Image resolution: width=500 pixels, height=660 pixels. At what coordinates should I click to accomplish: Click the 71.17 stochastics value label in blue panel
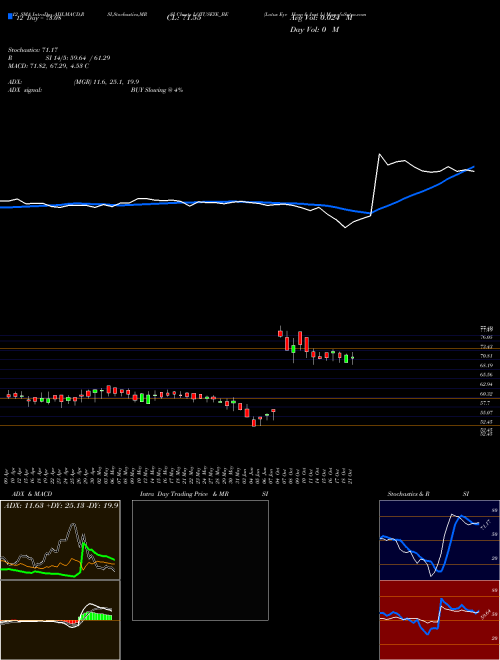pyautogui.click(x=485, y=525)
